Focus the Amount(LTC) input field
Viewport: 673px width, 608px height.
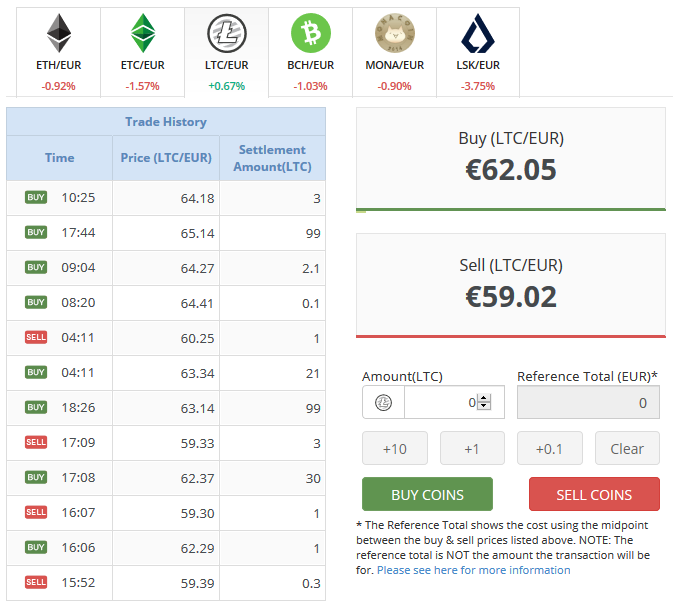[x=454, y=402]
